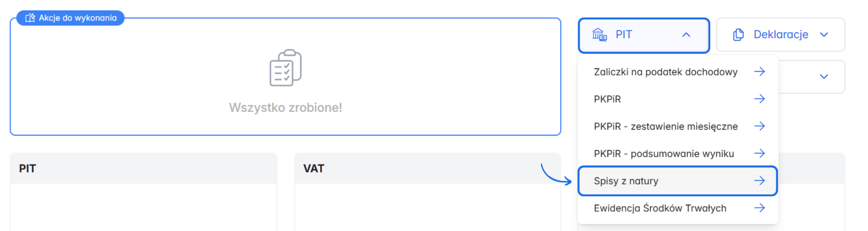The height and width of the screenshot is (231, 868).
Task: Collapse the PIT dropdown menu
Action: click(x=686, y=35)
